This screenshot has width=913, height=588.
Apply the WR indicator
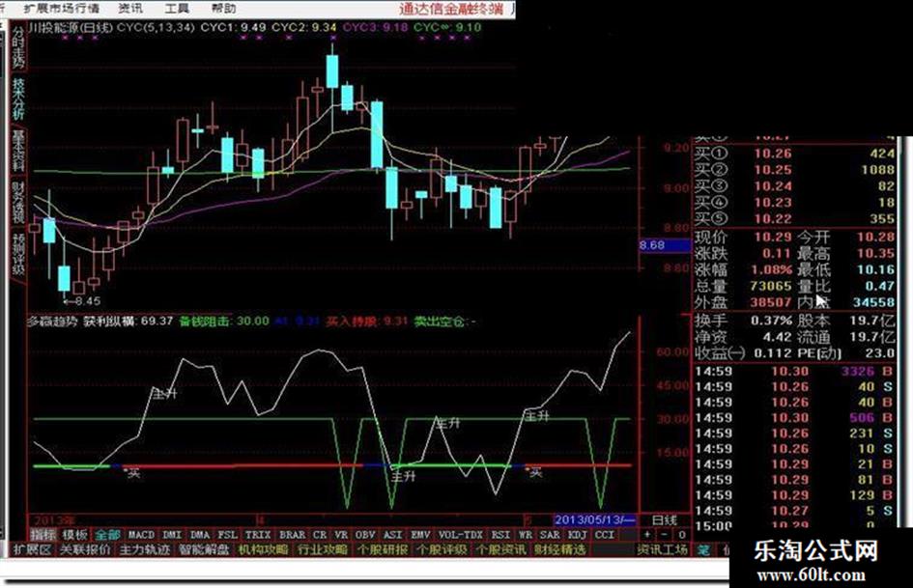click(526, 535)
